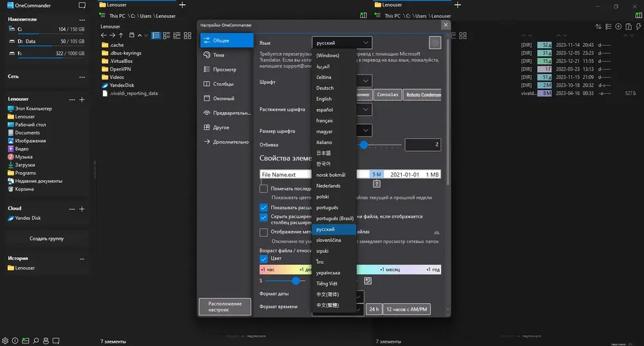Navigate up with the up arrow icon
Image resolution: width=644 pixels, height=346 pixels.
pyautogui.click(x=121, y=35)
